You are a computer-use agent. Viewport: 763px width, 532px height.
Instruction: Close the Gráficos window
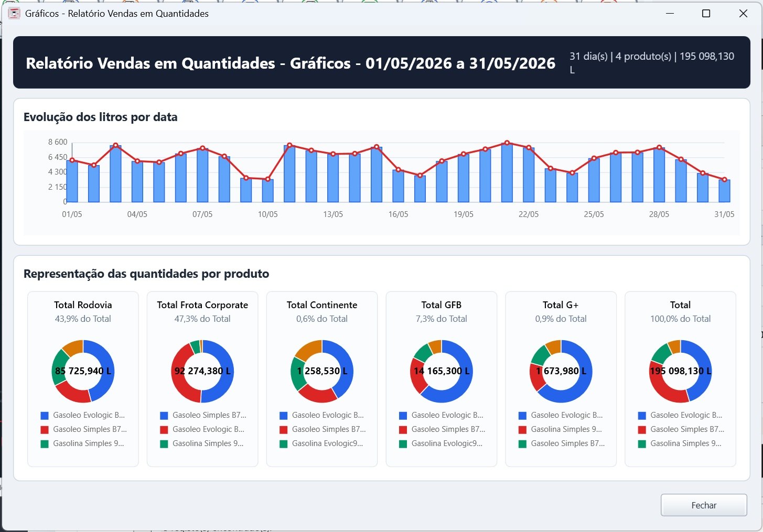tap(743, 14)
